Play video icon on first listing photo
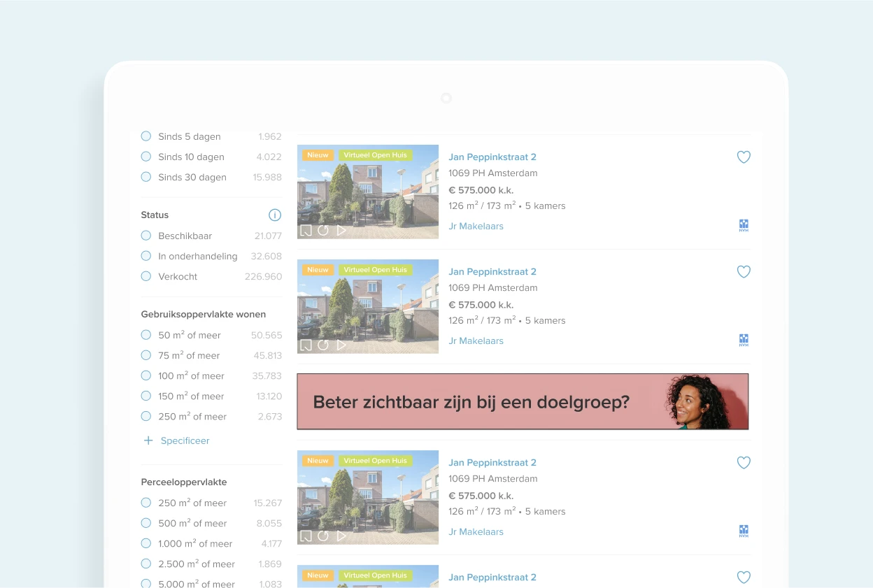The width and height of the screenshot is (873, 588). point(341,230)
